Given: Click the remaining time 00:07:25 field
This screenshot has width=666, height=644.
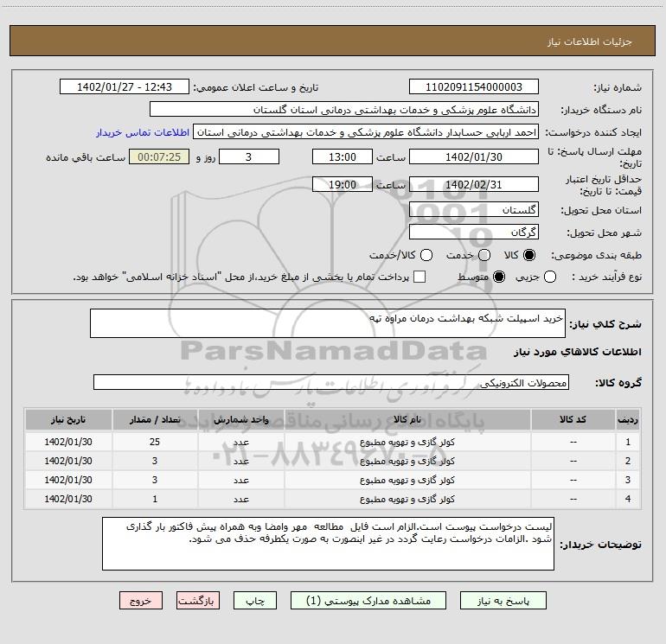Looking at the screenshot, I should [x=159, y=156].
